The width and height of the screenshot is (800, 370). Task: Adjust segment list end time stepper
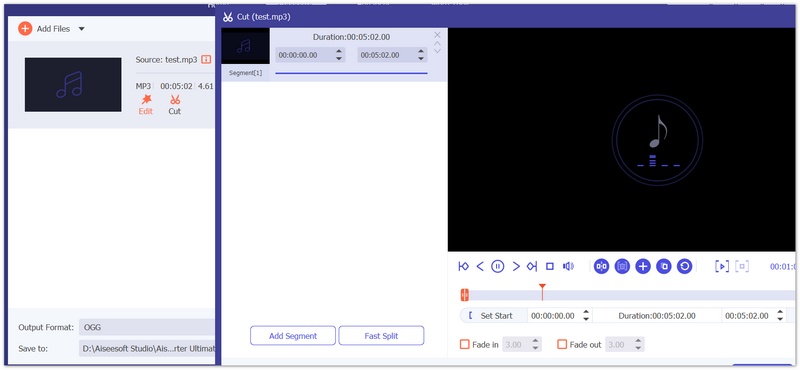(x=421, y=55)
